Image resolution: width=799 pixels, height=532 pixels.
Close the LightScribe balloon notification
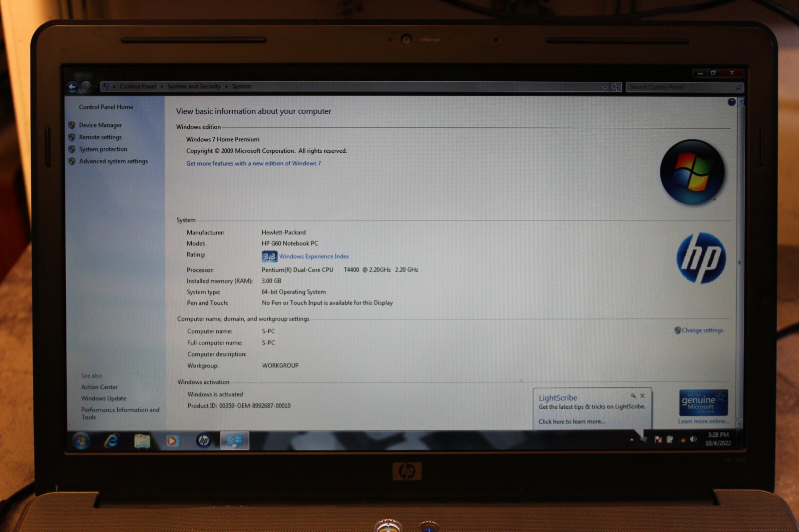pyautogui.click(x=643, y=396)
